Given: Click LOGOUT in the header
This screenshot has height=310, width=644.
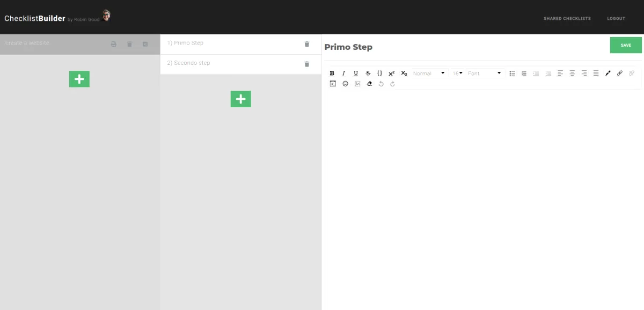Looking at the screenshot, I should coord(616,18).
